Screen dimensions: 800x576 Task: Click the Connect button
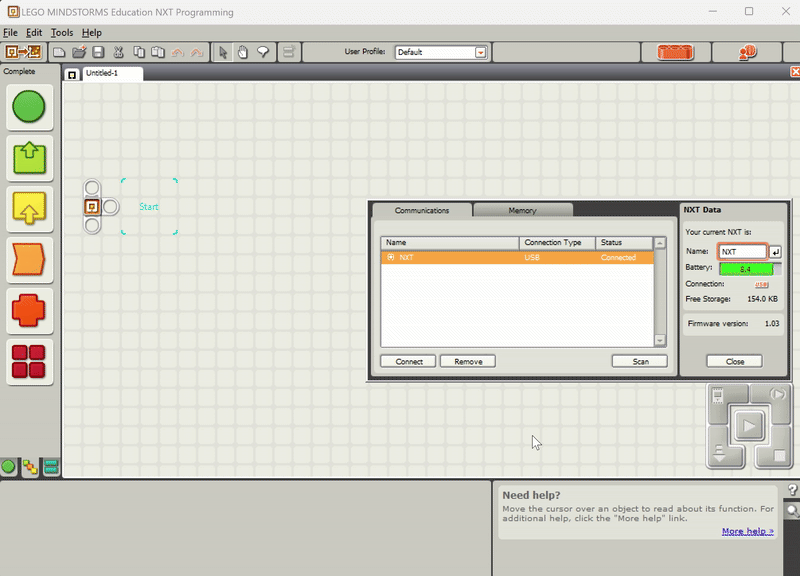(x=408, y=361)
